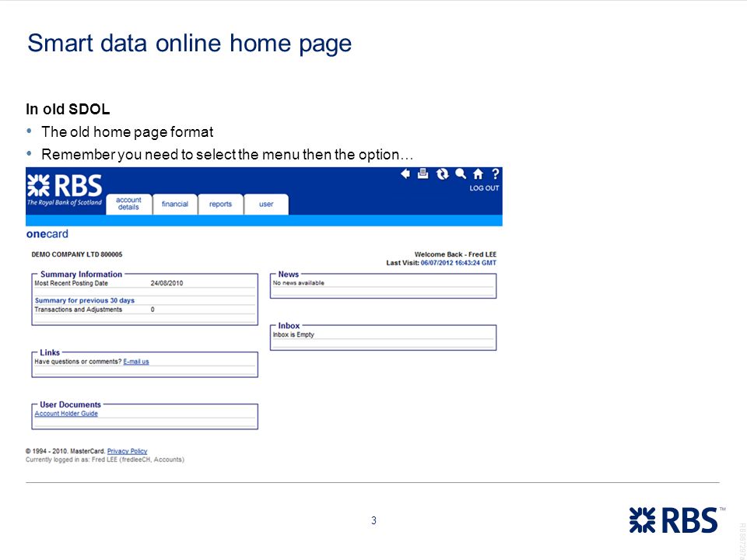The image size is (747, 560).
Task: Click the 'Links' panel title
Action: tap(50, 352)
